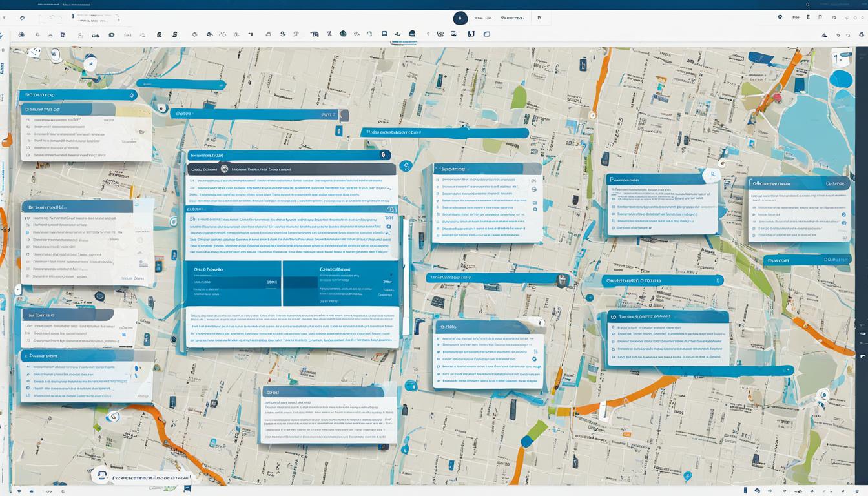
Task: Open the layers panel icon in the toolbar
Action: (384, 34)
